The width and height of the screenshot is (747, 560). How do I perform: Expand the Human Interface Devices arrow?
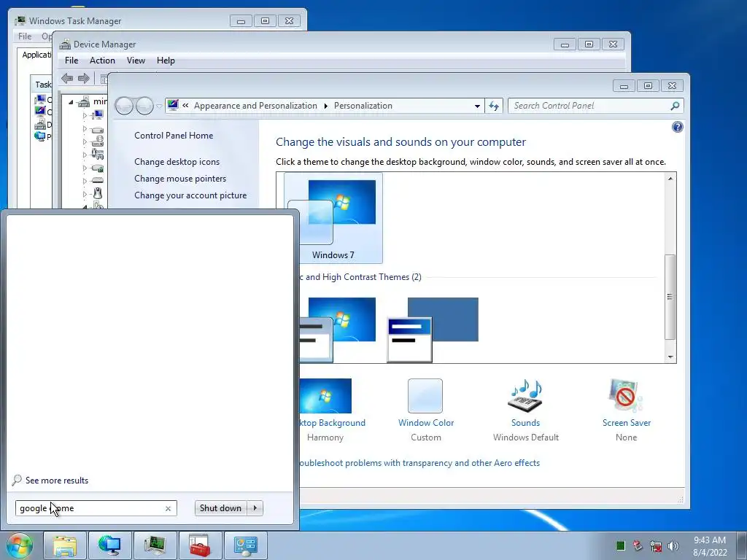pyautogui.click(x=85, y=155)
